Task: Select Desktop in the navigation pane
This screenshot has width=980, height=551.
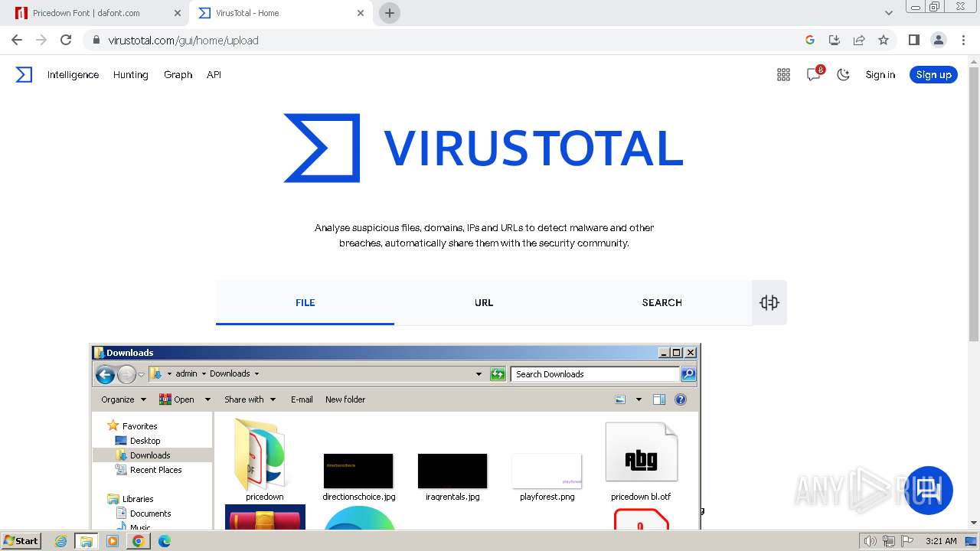Action: point(145,441)
